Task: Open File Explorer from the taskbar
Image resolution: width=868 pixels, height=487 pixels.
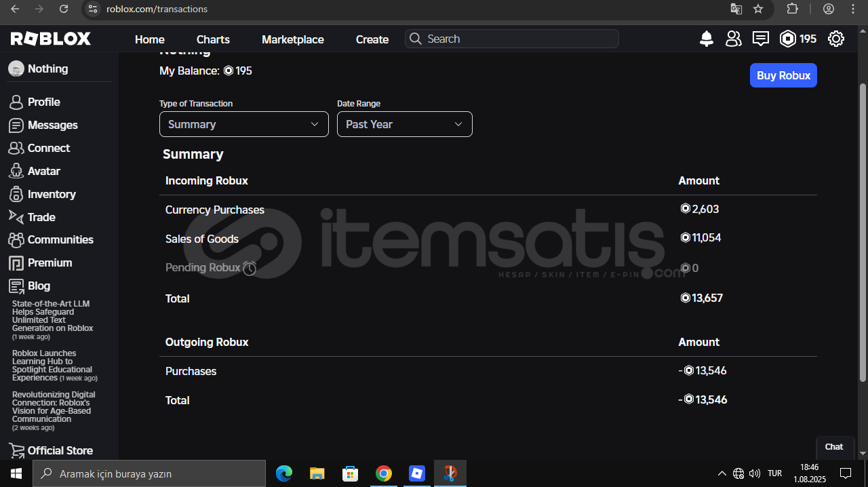Action: 317,473
